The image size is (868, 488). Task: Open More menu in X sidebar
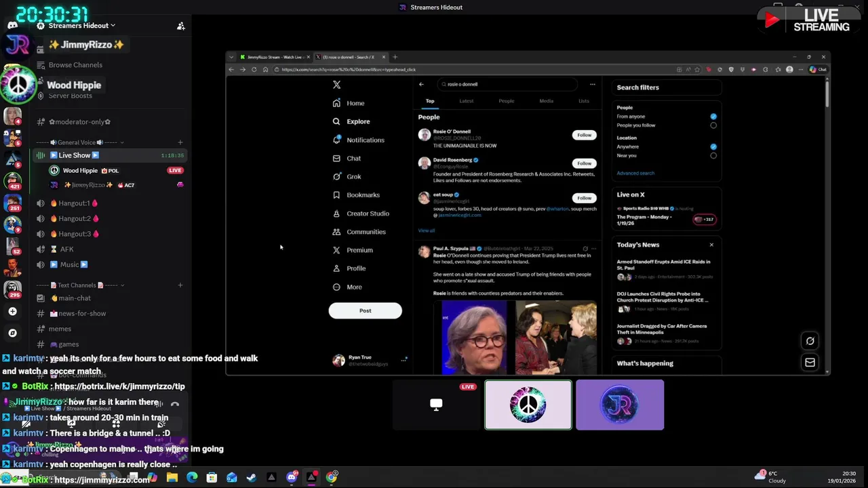pyautogui.click(x=347, y=287)
